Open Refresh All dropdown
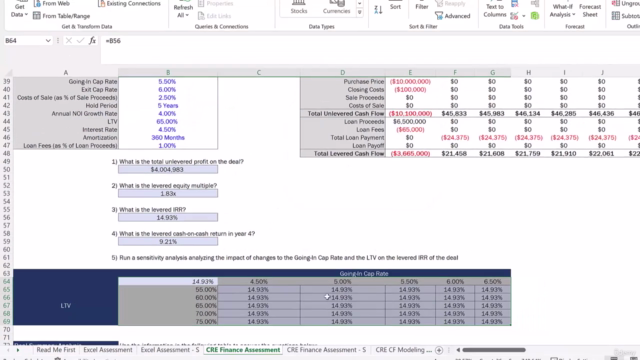640x360 pixels. coord(183,11)
